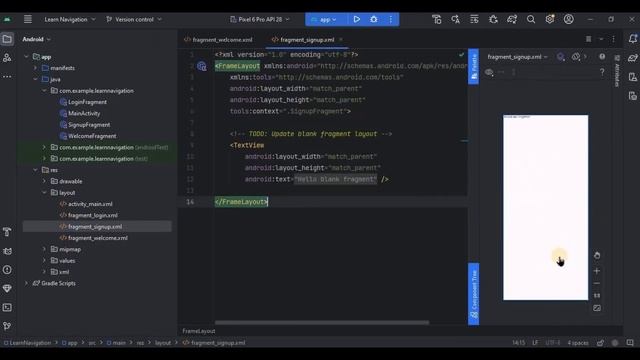Open the app run configuration dropdown

pyautogui.click(x=325, y=19)
